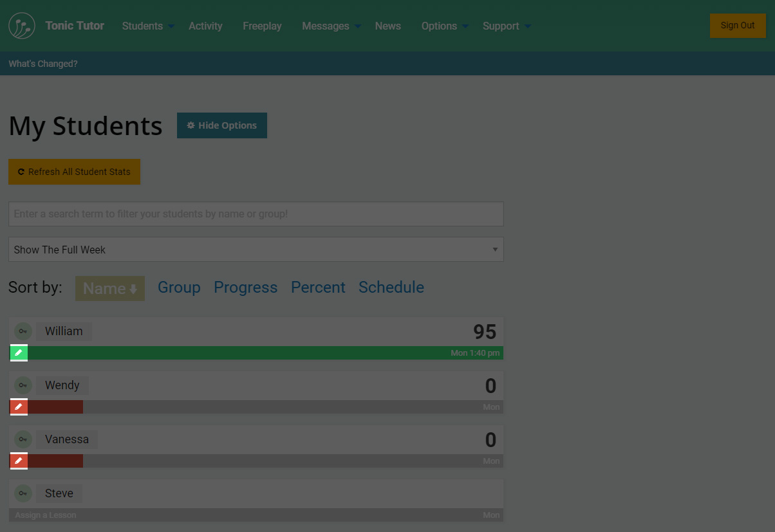Go to Freeplay in the navigation
This screenshot has height=532, width=775.
coord(262,26)
